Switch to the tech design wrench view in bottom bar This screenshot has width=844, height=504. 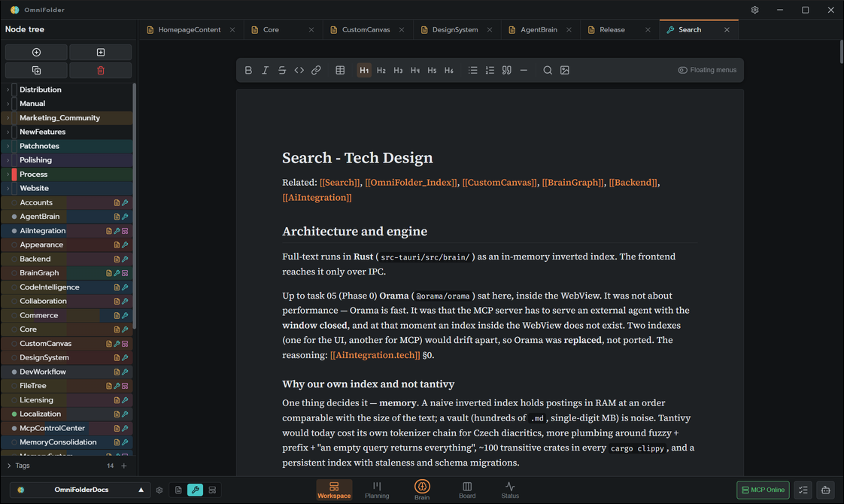196,490
